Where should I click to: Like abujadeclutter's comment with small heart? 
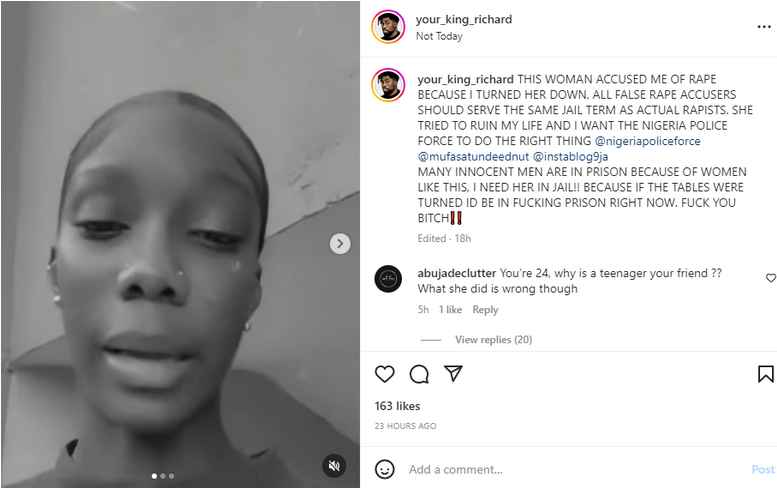point(771,278)
